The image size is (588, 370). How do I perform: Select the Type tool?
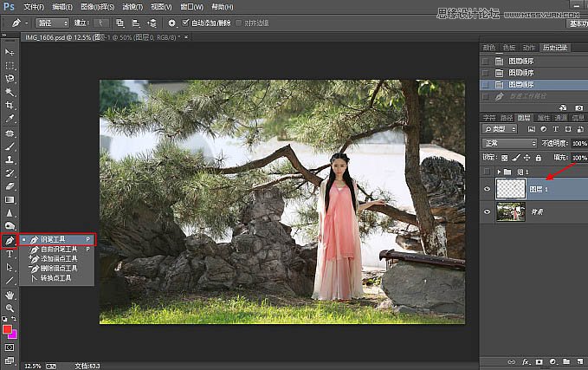click(x=10, y=254)
